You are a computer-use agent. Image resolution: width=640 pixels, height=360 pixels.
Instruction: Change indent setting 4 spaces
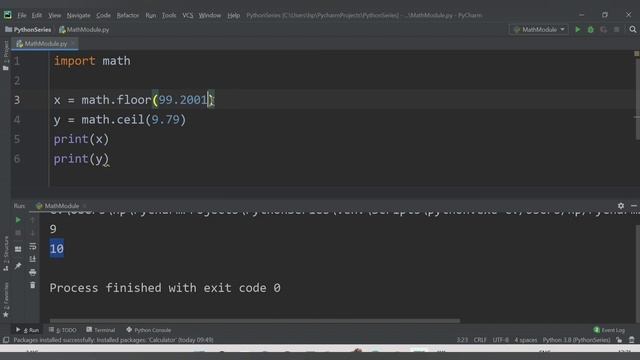tap(526, 340)
